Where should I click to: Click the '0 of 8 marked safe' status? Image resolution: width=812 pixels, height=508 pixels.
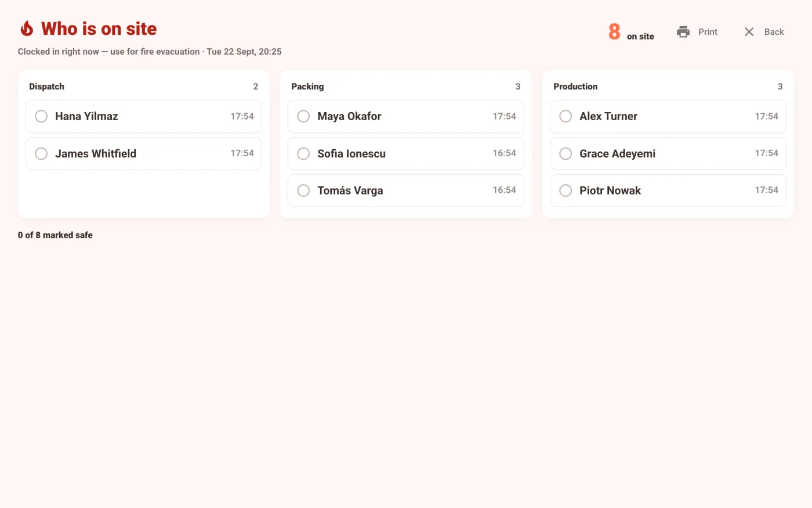55,235
